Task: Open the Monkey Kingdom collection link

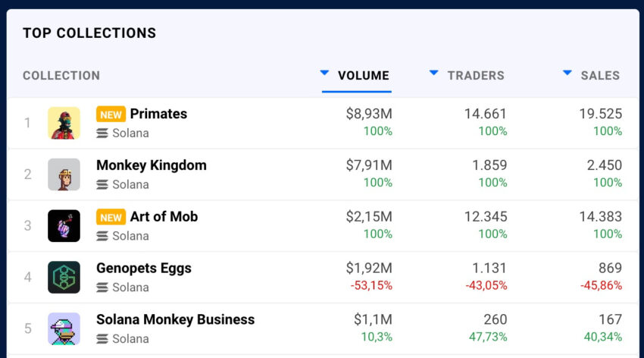Action: [x=151, y=165]
